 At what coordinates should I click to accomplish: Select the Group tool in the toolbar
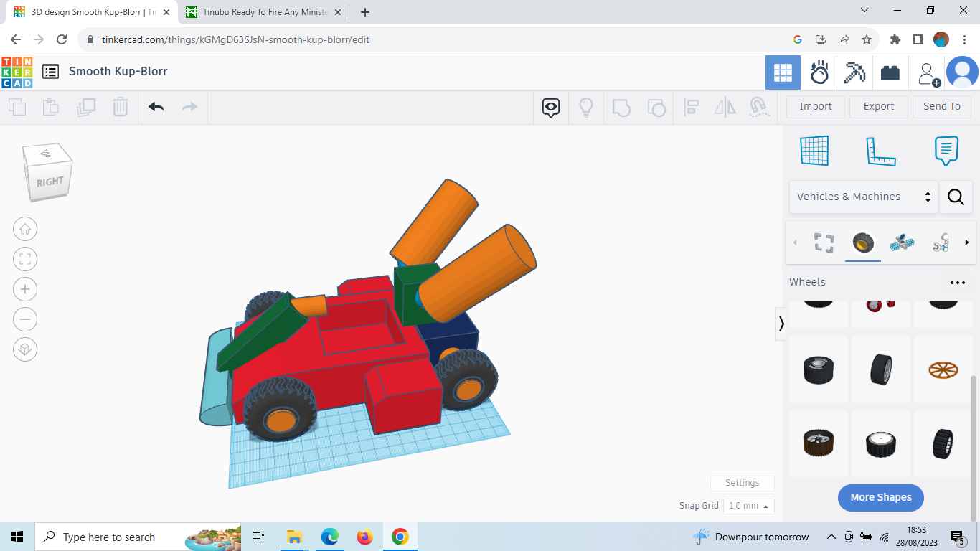point(621,106)
